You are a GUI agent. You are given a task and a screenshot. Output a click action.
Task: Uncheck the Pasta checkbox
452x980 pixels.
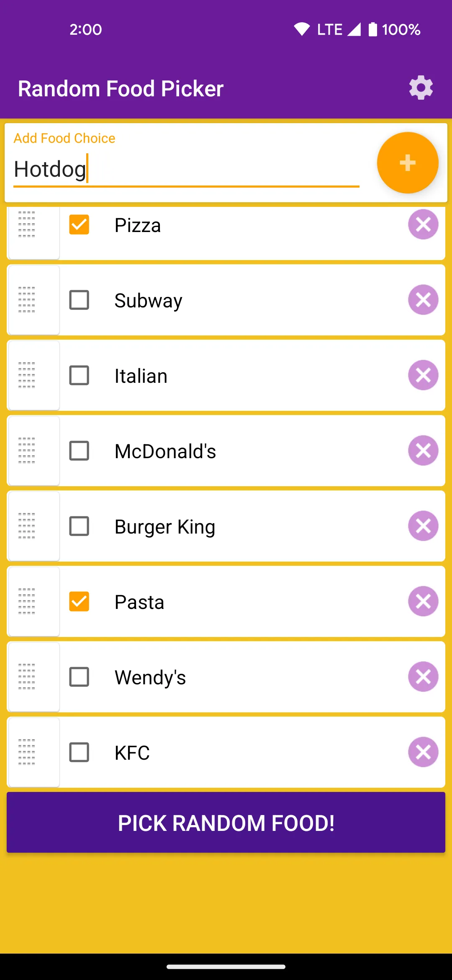coord(79,601)
